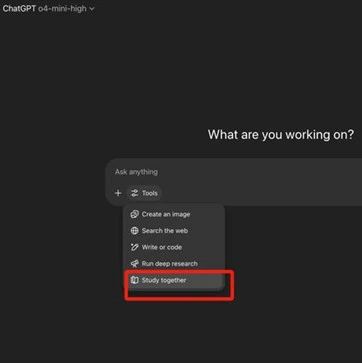Click the ChatGPT title at top left
The width and height of the screenshot is (362, 363).
(19, 9)
